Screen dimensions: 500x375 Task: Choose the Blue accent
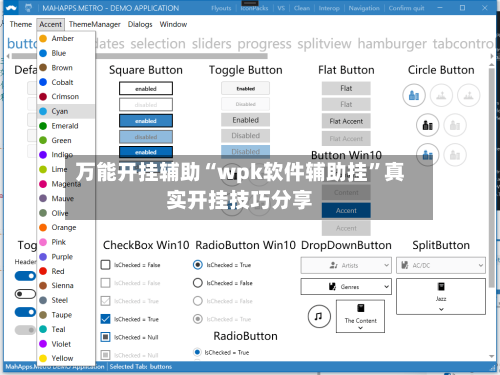click(66, 53)
